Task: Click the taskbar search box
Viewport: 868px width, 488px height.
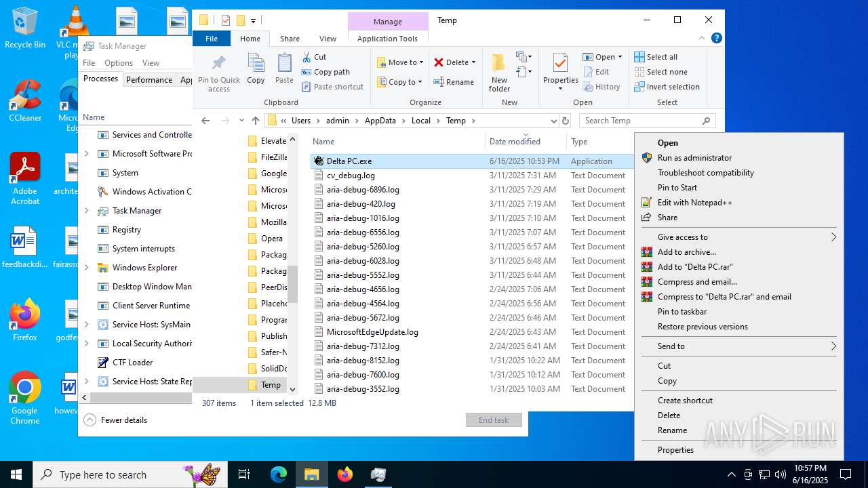Action: (129, 474)
